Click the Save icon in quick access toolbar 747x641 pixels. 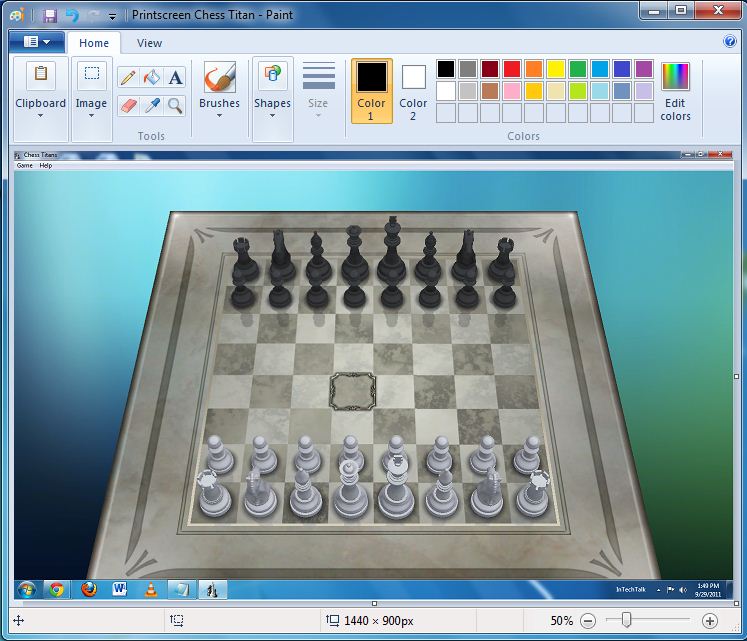[50, 16]
